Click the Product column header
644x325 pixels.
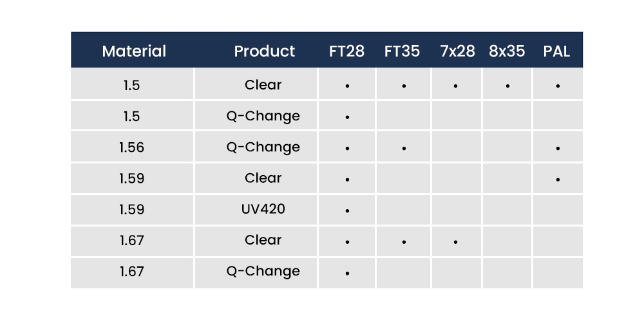click(x=264, y=51)
